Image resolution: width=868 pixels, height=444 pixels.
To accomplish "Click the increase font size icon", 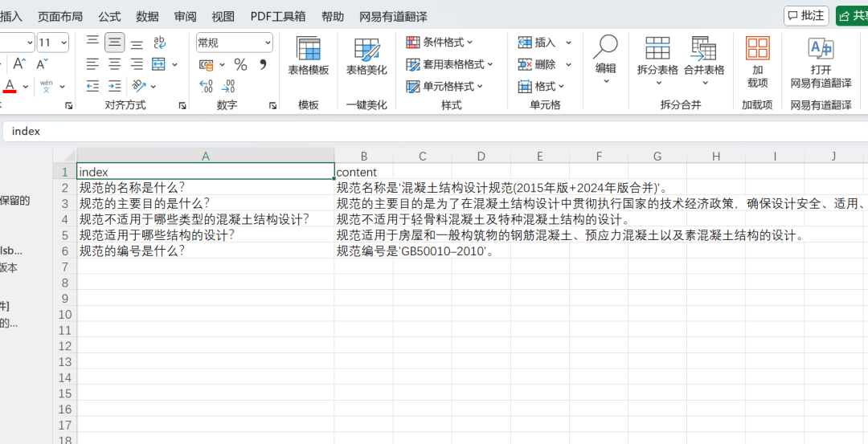I will point(19,64).
